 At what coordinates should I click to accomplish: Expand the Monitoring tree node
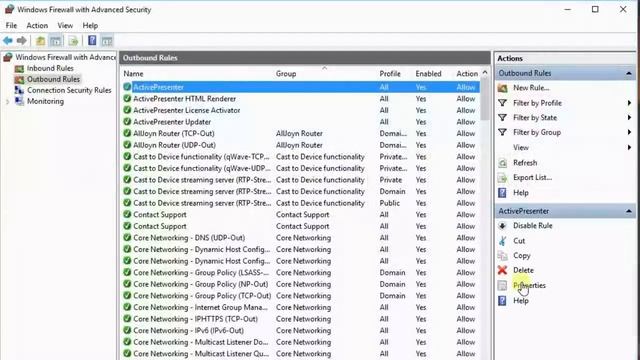point(7,102)
